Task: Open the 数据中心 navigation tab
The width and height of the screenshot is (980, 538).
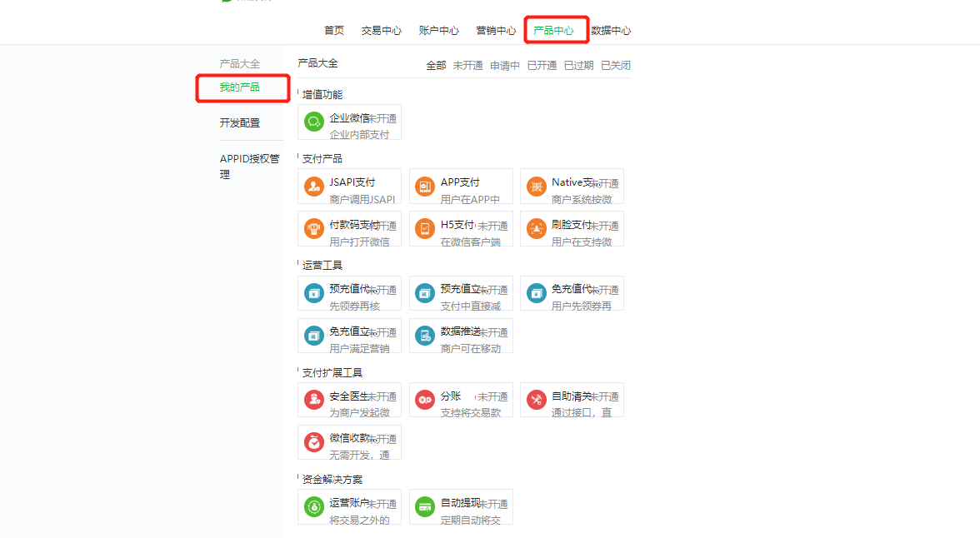Action: pos(612,30)
